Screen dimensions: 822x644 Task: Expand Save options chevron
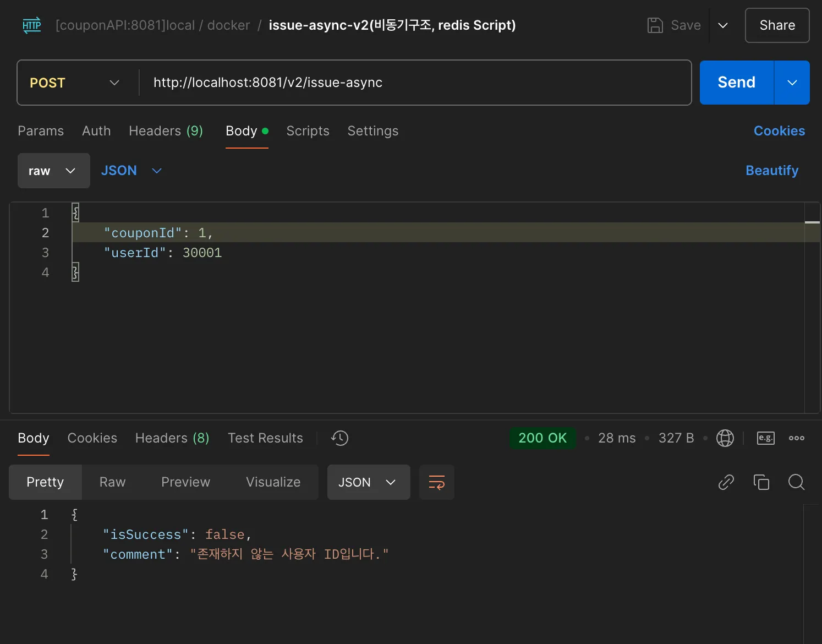tap(723, 25)
